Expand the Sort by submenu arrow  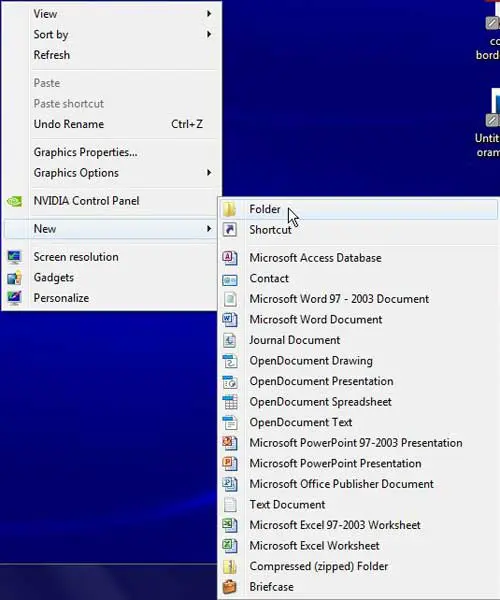click(209, 34)
